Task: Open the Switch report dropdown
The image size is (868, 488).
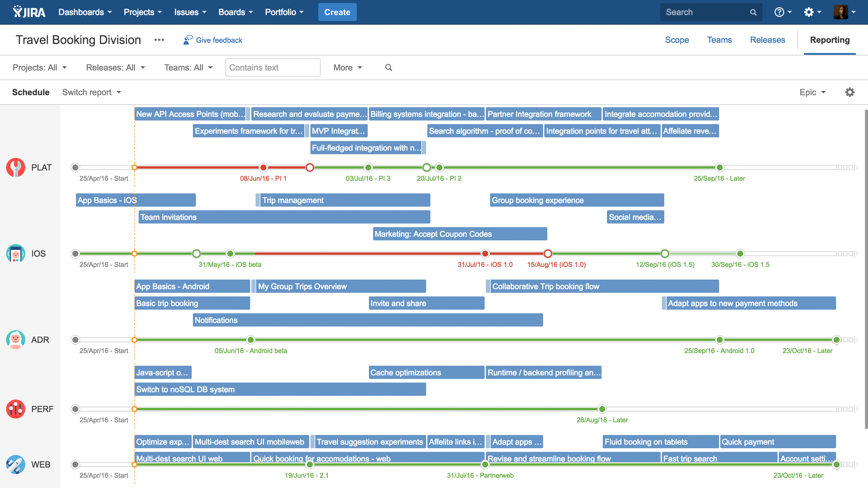Action: pyautogui.click(x=91, y=92)
